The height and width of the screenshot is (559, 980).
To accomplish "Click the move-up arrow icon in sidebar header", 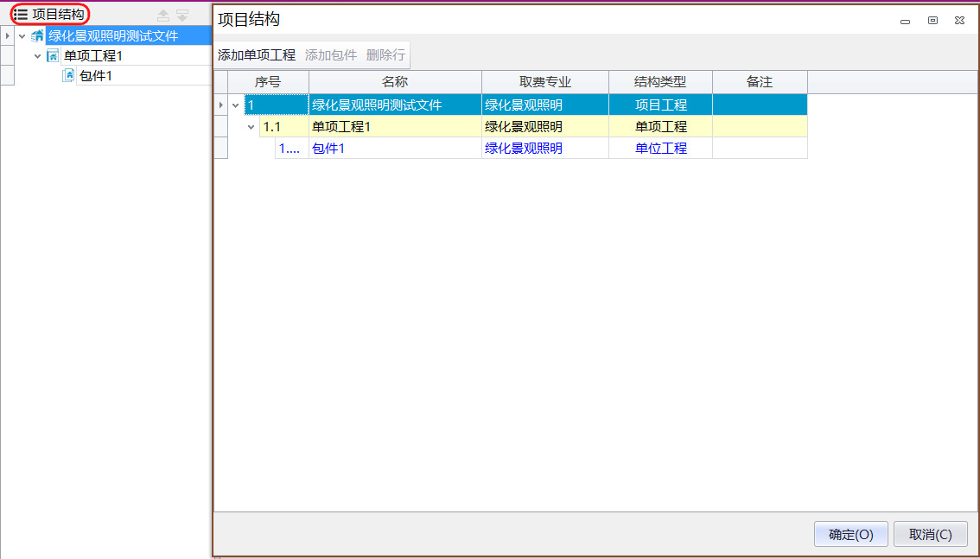I will [x=163, y=15].
